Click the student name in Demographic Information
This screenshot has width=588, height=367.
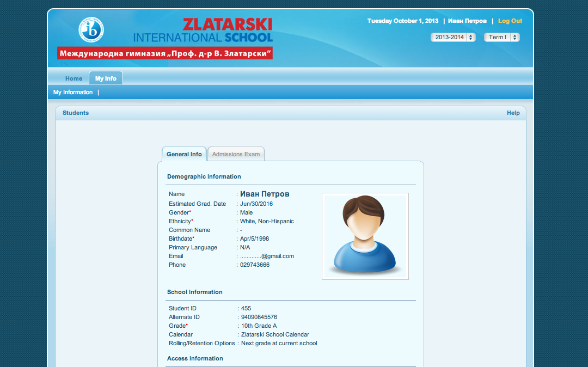(265, 194)
